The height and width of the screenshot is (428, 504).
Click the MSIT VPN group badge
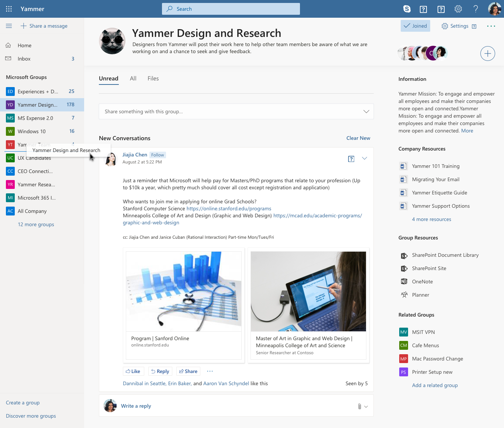click(x=404, y=332)
